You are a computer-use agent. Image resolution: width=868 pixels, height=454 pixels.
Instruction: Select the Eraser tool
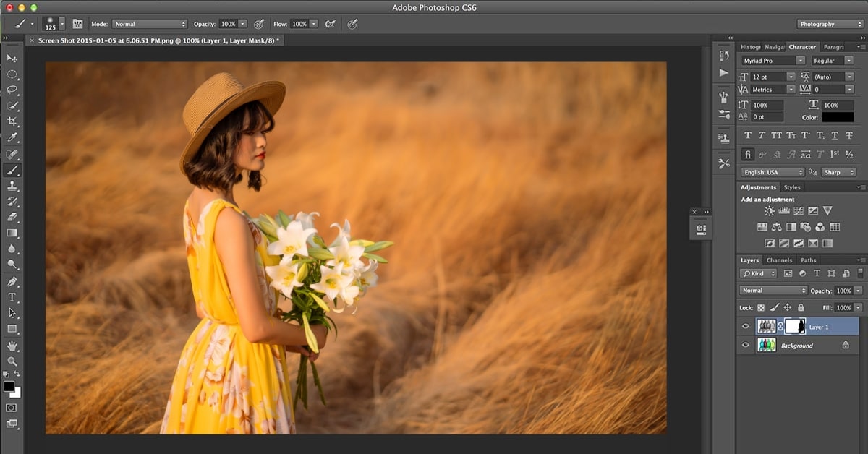[x=12, y=217]
